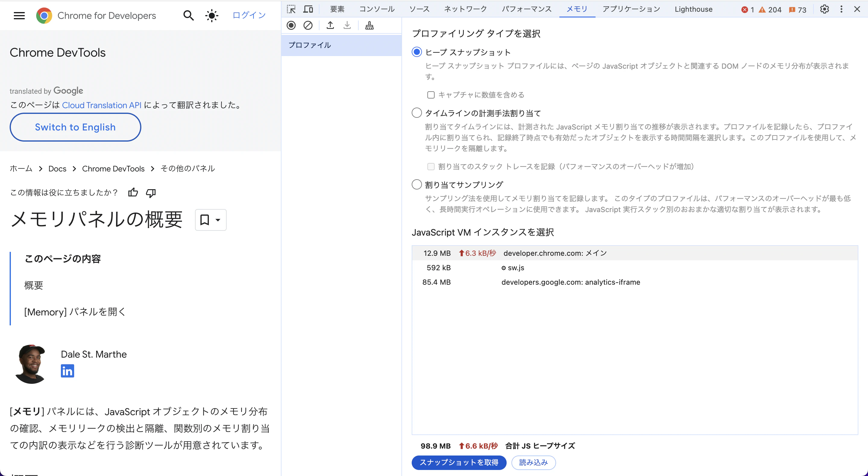
Task: Click the 204 warnings badge
Action: pyautogui.click(x=770, y=10)
